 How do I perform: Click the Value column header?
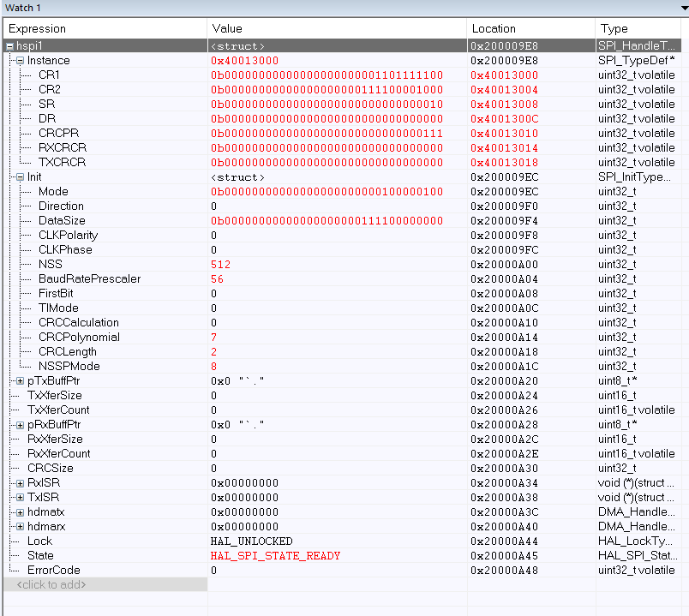coord(337,28)
